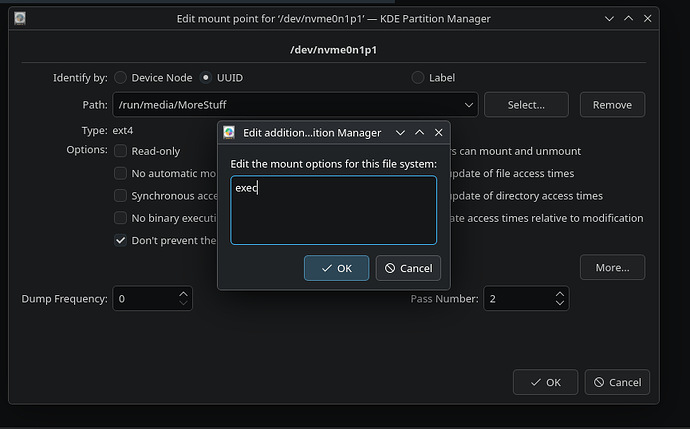Viewport: 690px width, 429px height.
Task: Maximize the Edit mount point window
Action: coord(628,18)
